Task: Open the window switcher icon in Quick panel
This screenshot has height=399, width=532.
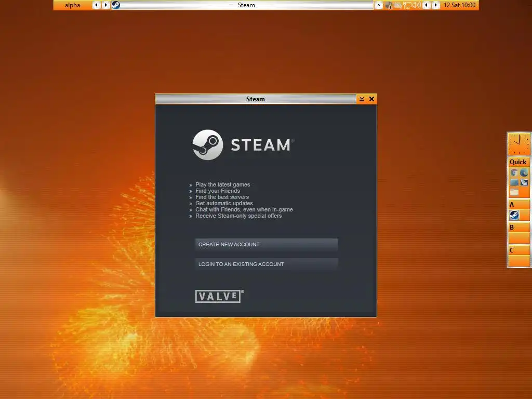Action: point(524,182)
